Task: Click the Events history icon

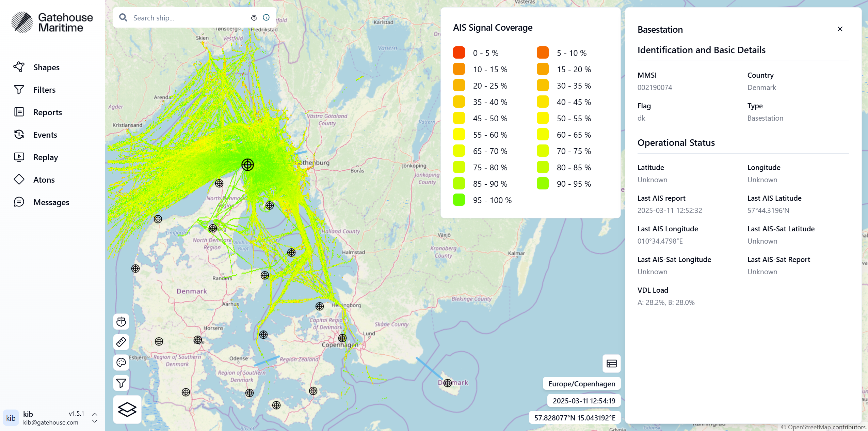Action: pyautogui.click(x=19, y=134)
